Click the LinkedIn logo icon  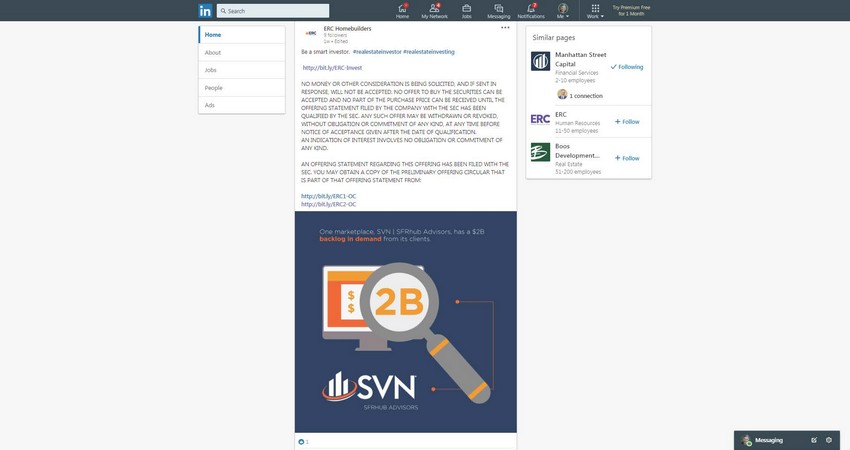tap(205, 10)
